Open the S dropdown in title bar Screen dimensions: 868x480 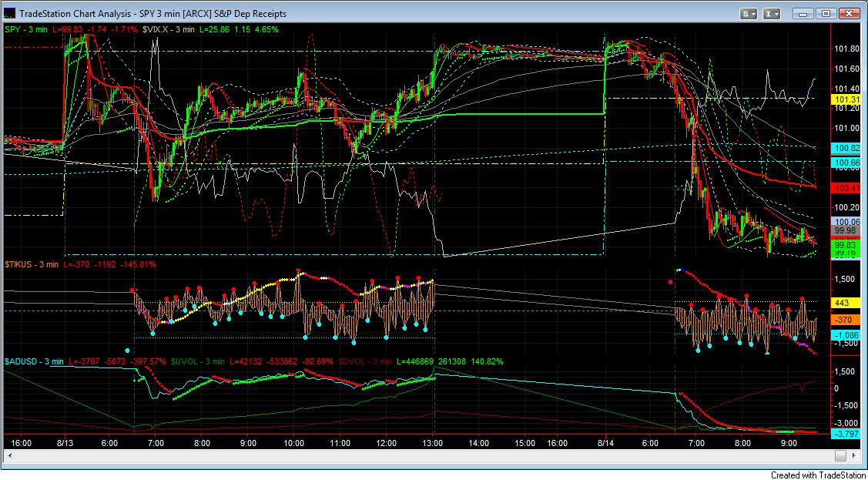(749, 13)
